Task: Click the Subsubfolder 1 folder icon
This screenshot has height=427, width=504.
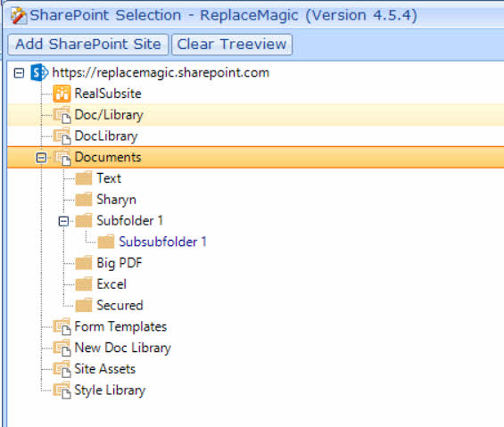Action: pyautogui.click(x=106, y=242)
